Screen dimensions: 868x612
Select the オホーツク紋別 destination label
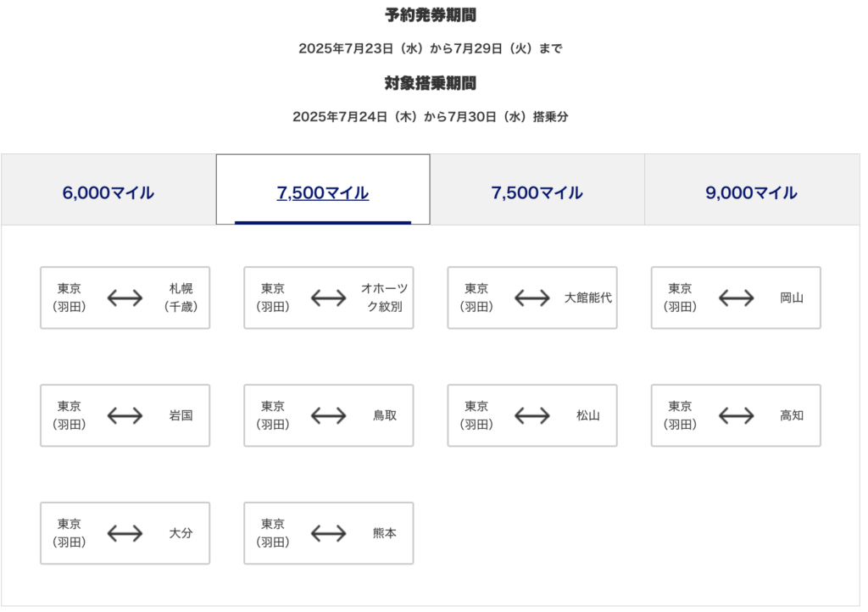coord(385,298)
